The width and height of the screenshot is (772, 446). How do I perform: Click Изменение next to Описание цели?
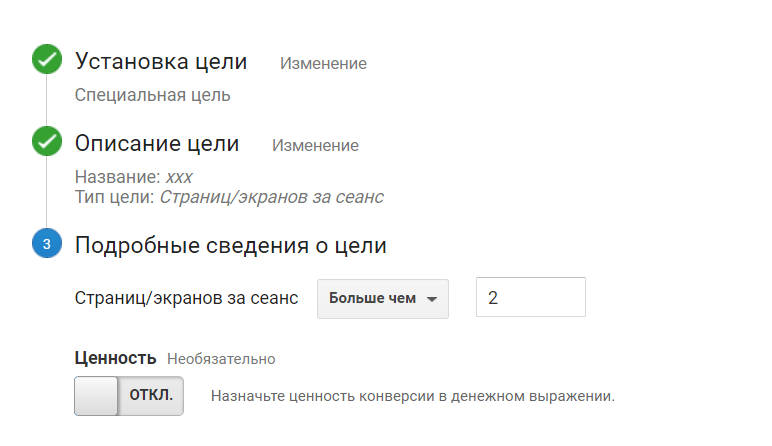pyautogui.click(x=315, y=146)
